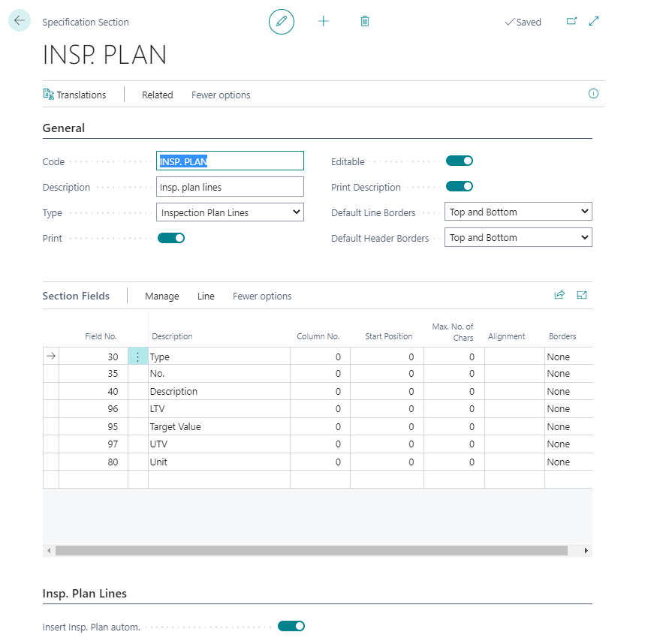Open the Related menu
This screenshot has height=644, width=648.
[158, 95]
